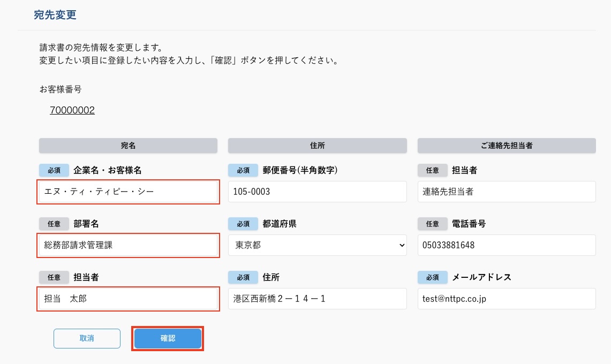The image size is (611, 364).
Task: Focus the ご連絡先担当者 担当者 input field
Action: (x=506, y=192)
